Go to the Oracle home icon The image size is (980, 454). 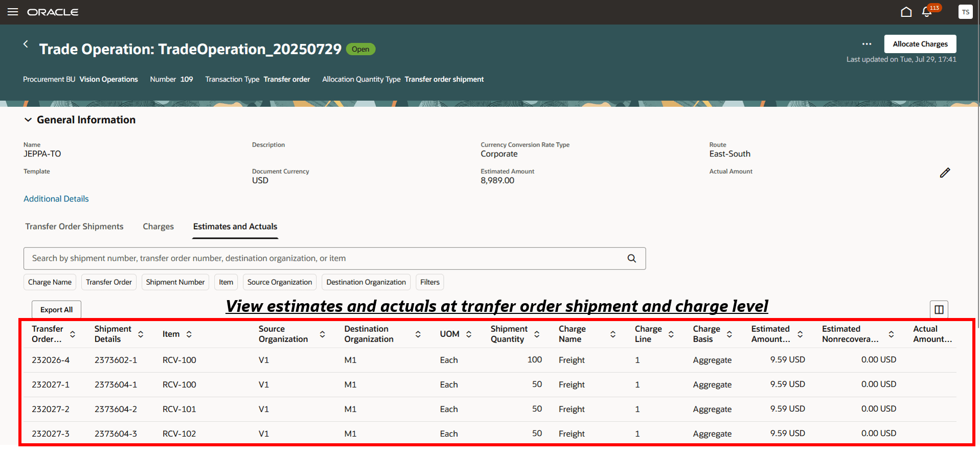pyautogui.click(x=906, y=12)
